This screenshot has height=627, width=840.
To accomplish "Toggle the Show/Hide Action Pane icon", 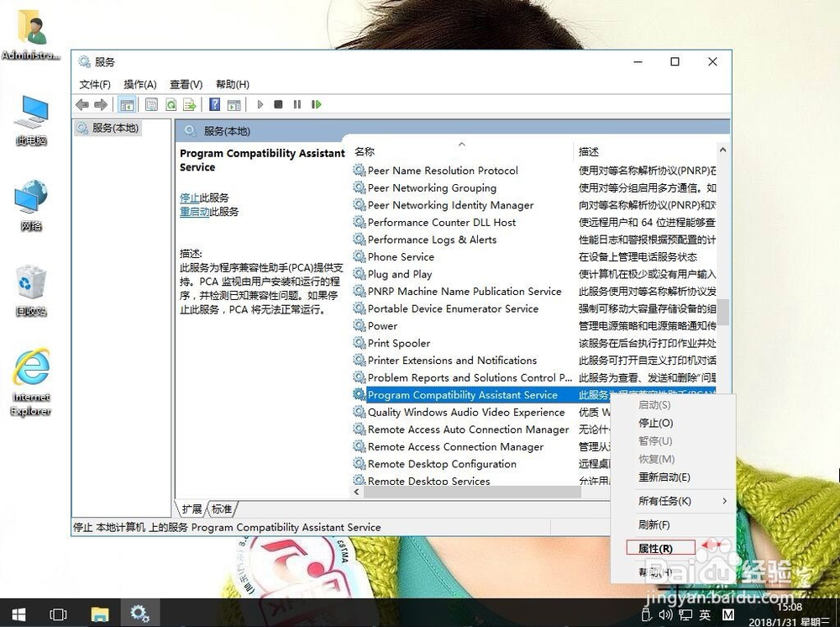I will (x=232, y=104).
